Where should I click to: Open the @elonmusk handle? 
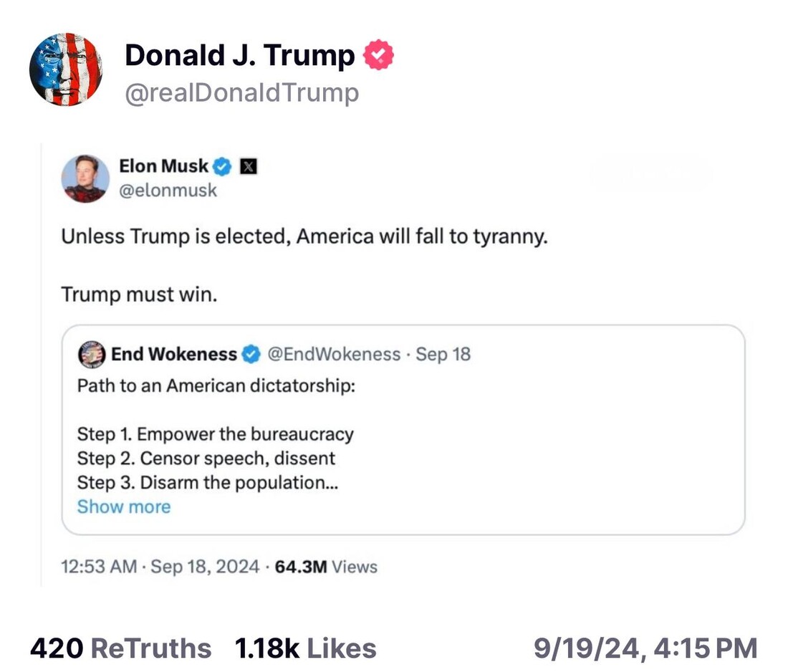click(x=168, y=191)
